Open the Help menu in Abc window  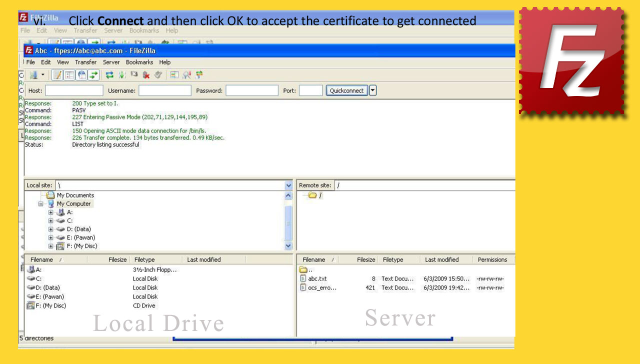click(165, 62)
